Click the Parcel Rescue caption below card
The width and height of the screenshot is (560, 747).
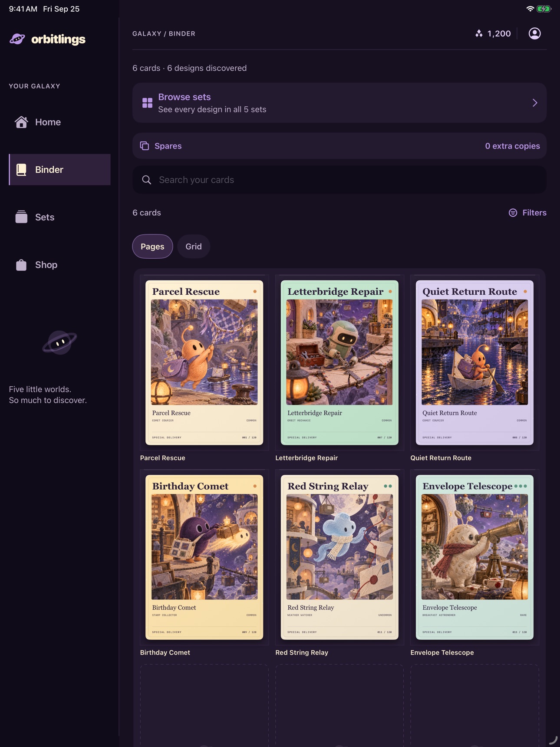[163, 458]
